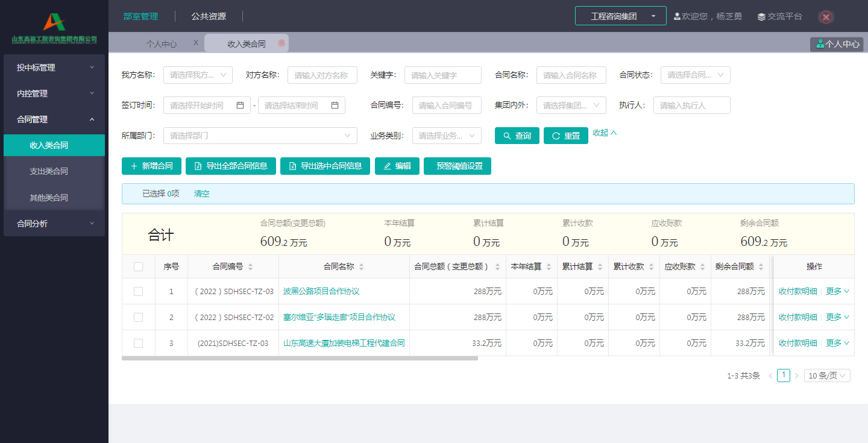Click 个人中心 user icon button at right
The image size is (868, 443).
pyautogui.click(x=837, y=44)
